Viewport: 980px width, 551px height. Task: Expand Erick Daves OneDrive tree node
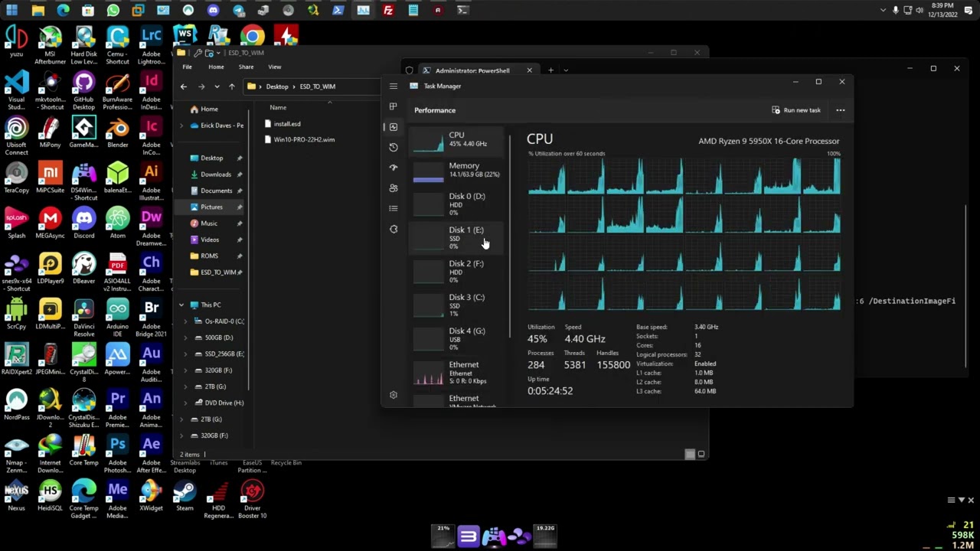(181, 126)
